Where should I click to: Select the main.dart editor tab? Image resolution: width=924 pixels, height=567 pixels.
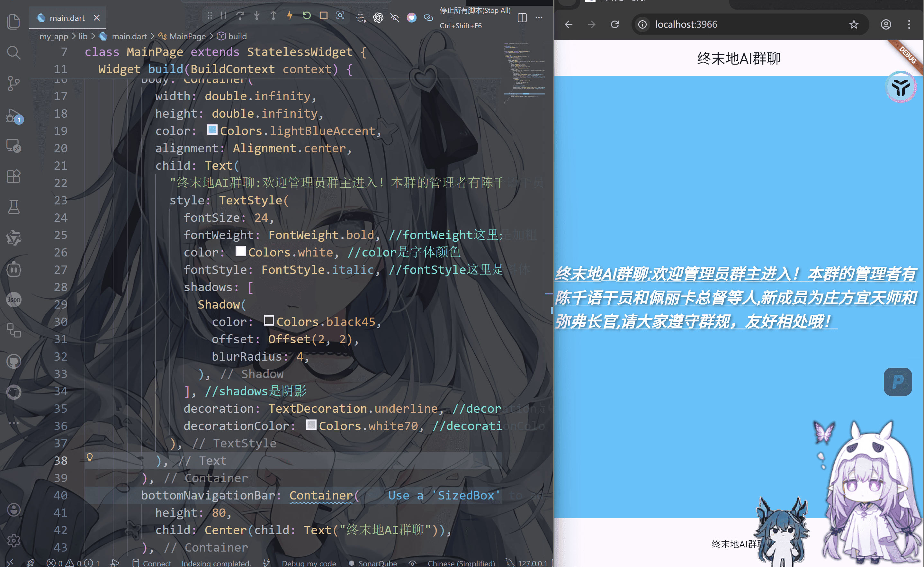(x=67, y=18)
